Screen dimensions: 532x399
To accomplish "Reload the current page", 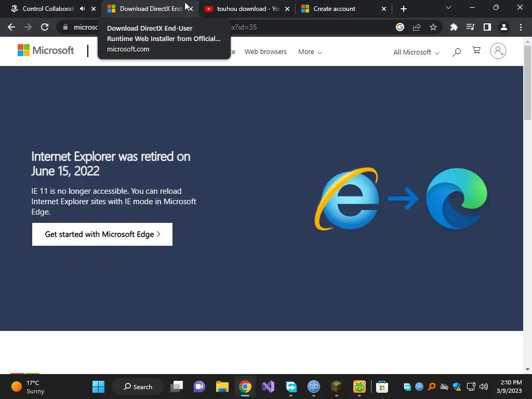I will click(45, 27).
